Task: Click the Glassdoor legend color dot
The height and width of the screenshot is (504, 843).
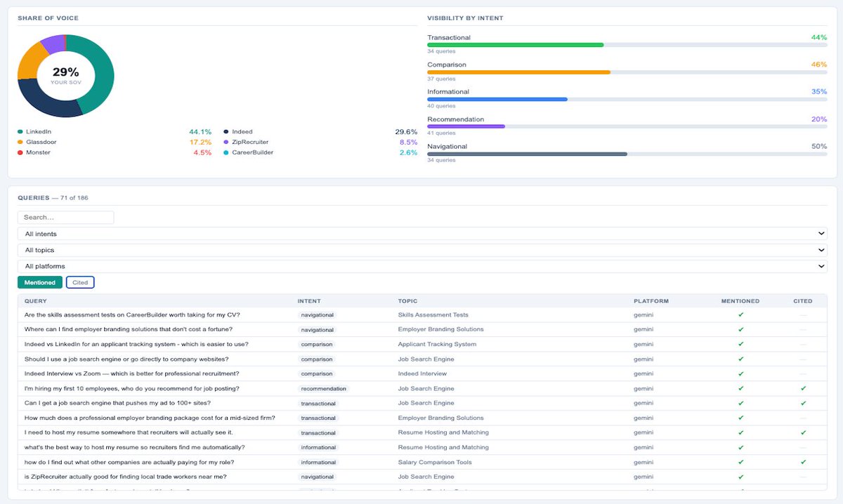Action: pyautogui.click(x=20, y=142)
